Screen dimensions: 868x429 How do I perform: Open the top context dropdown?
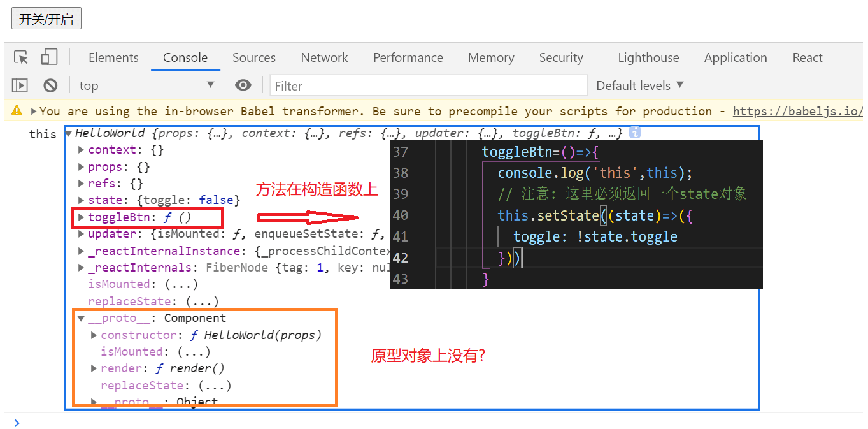[x=147, y=85]
